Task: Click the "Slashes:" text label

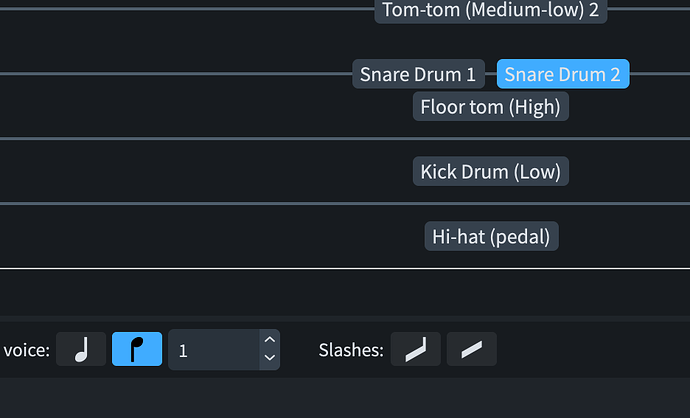Action: [x=351, y=350]
